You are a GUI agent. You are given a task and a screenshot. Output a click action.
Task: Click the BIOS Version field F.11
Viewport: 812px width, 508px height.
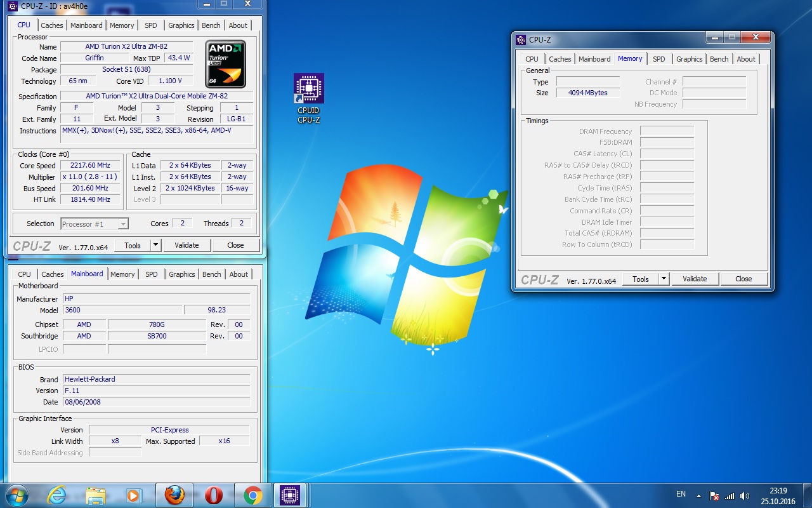pos(156,391)
